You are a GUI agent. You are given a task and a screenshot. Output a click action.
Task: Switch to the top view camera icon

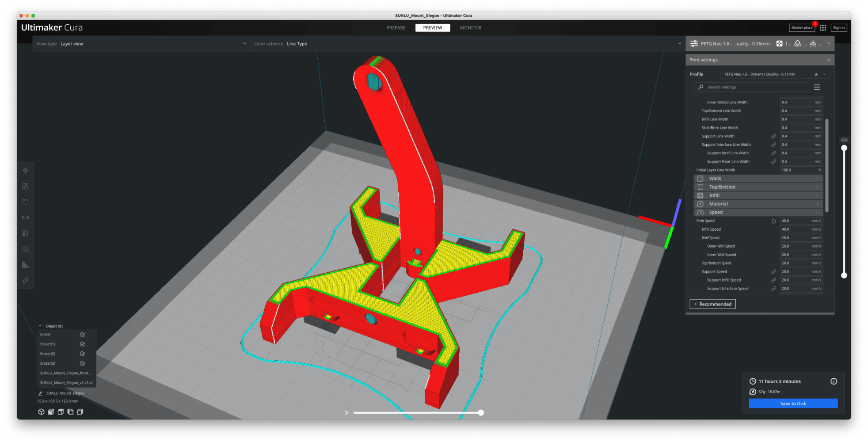[61, 412]
